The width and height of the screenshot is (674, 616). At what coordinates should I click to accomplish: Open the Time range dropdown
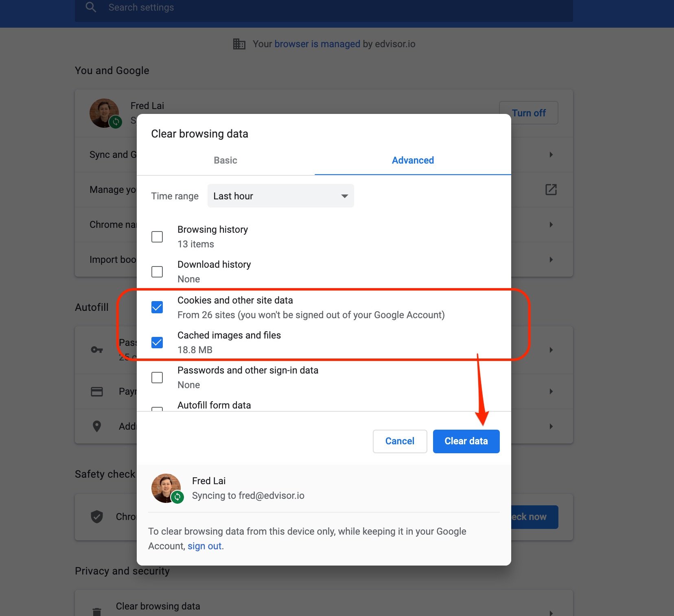point(280,196)
